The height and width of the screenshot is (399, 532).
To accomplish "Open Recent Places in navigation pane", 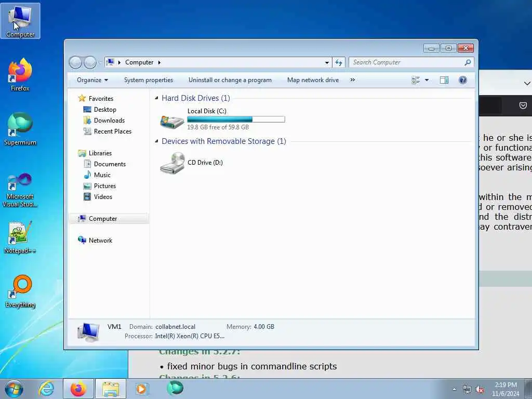I will click(113, 131).
